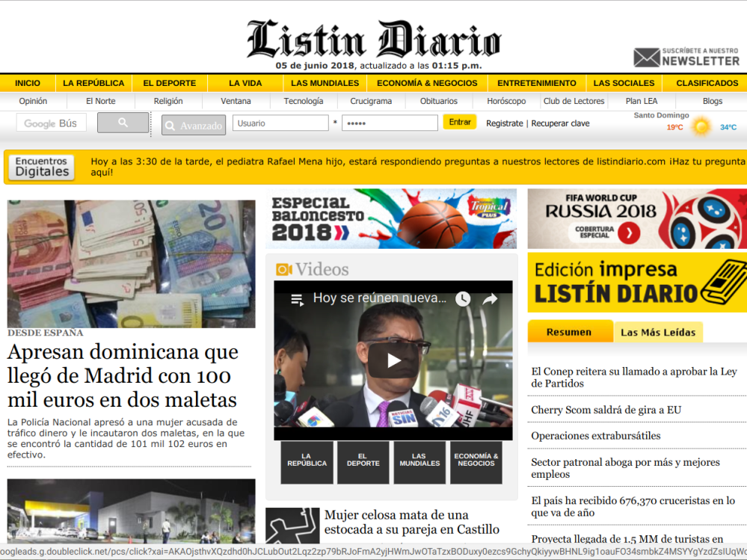Open the Entretenimiento menu section

coord(537,83)
